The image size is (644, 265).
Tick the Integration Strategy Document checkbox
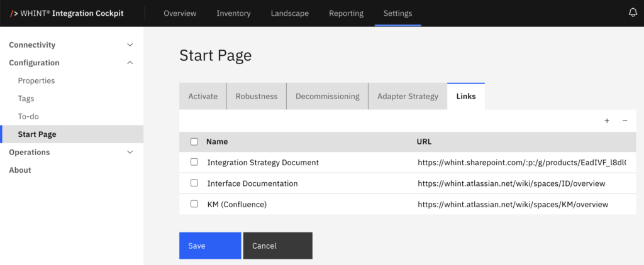(x=194, y=162)
